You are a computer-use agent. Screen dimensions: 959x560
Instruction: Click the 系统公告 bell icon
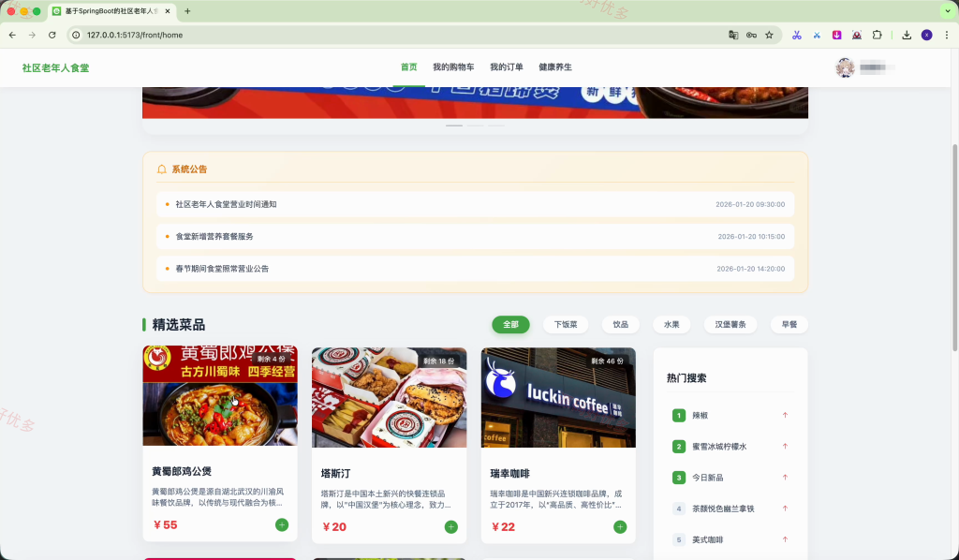(161, 169)
